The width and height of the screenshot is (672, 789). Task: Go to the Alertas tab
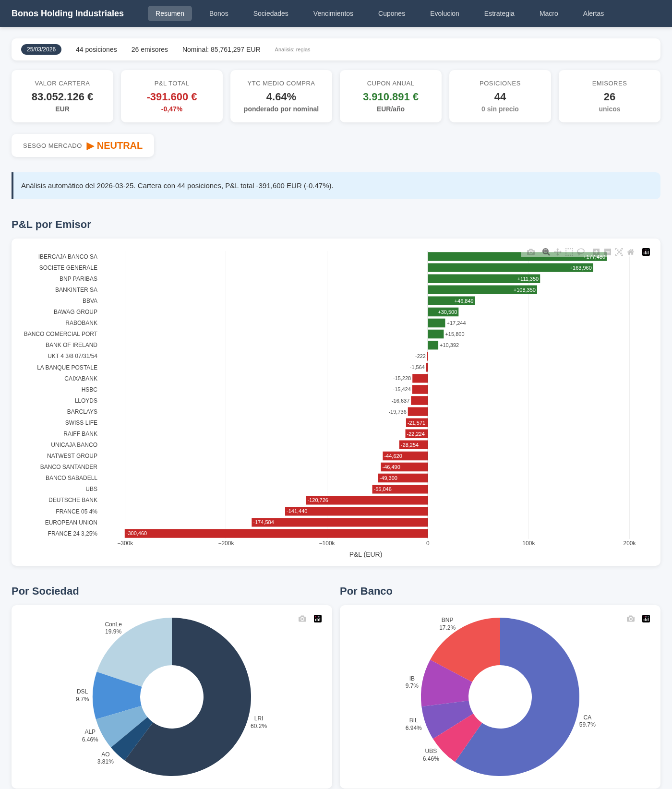[593, 13]
